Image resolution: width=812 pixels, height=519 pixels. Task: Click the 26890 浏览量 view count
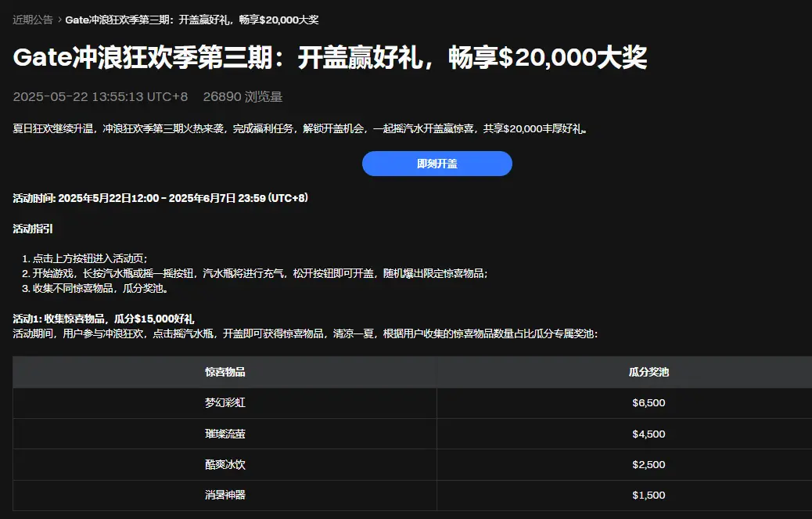(243, 97)
